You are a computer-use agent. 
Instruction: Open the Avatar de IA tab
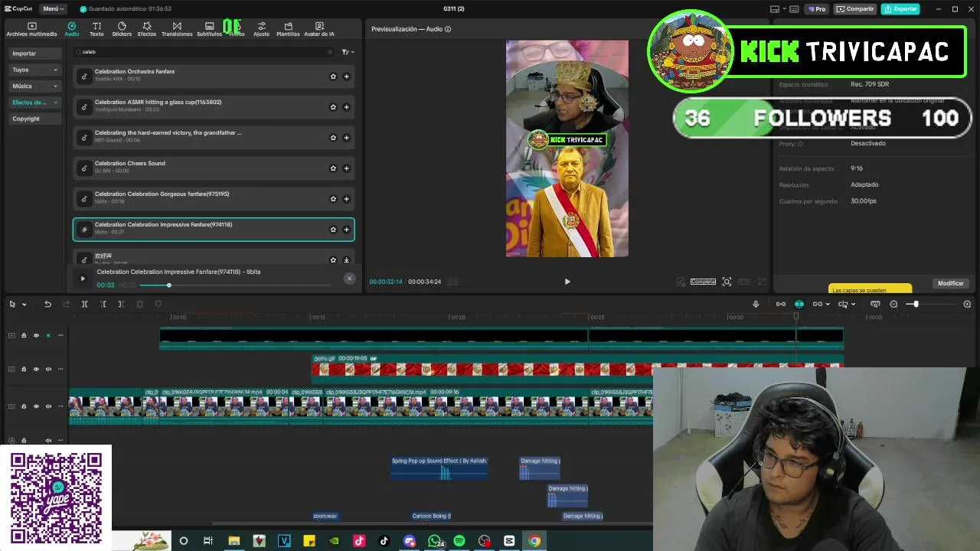319,29
